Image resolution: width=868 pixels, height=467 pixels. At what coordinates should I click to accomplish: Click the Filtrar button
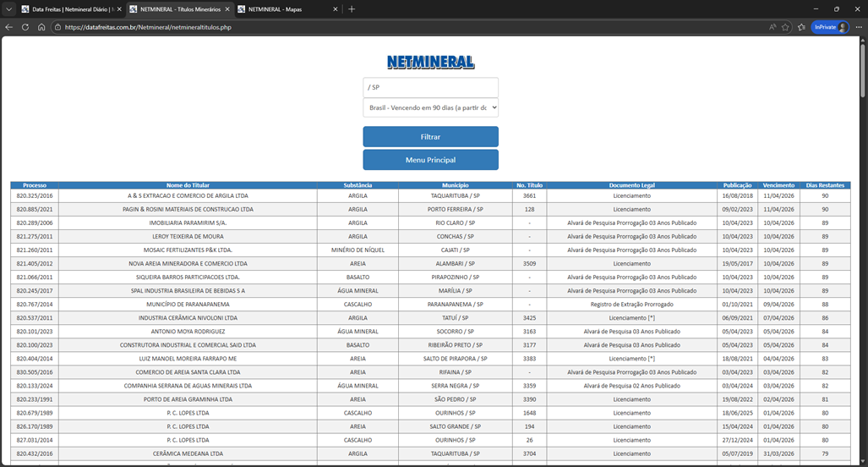(x=430, y=137)
